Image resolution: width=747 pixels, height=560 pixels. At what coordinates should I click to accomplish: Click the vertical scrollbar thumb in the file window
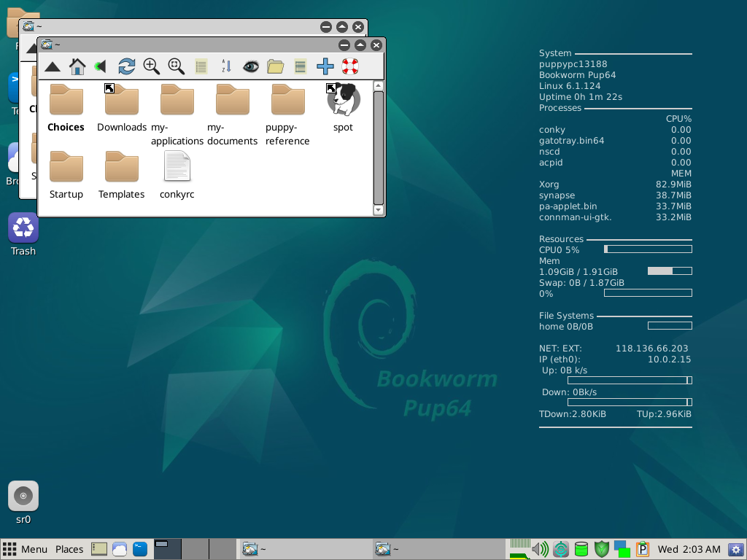click(x=379, y=147)
